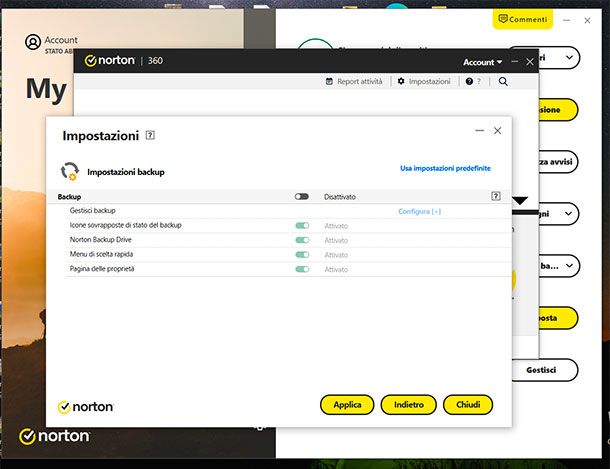Click the Impostazioni gear icon

401,81
